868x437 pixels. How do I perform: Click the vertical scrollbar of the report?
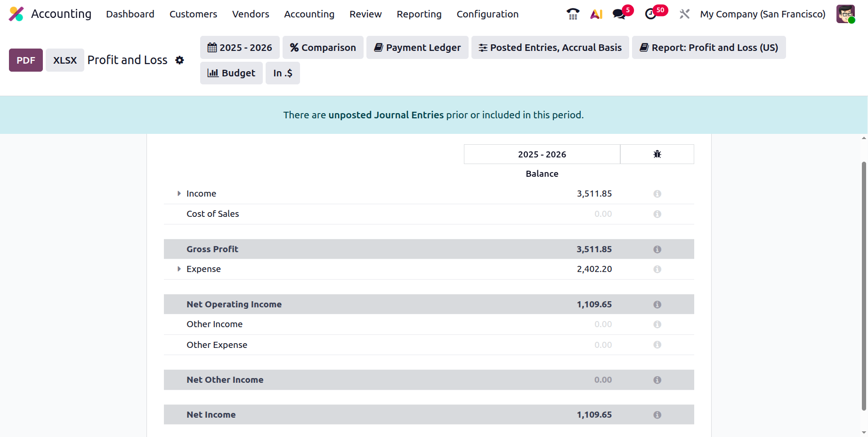(x=864, y=283)
